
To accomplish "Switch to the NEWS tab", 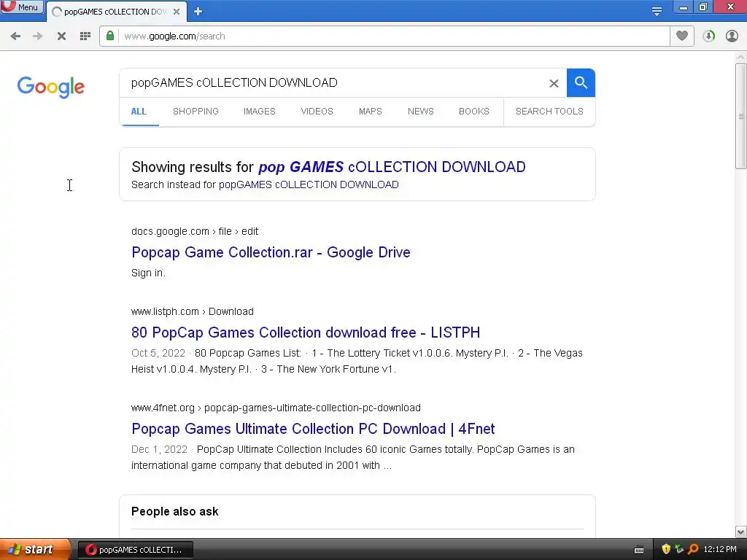I will (421, 112).
